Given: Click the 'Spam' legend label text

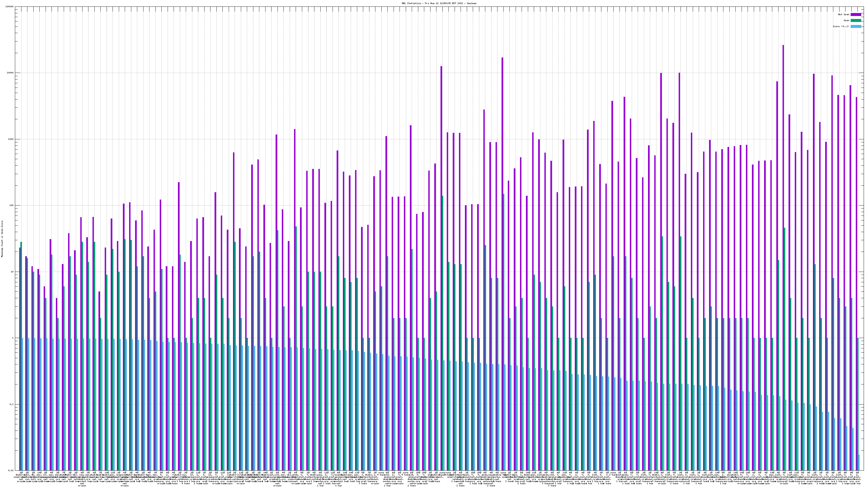Looking at the screenshot, I should tap(846, 21).
